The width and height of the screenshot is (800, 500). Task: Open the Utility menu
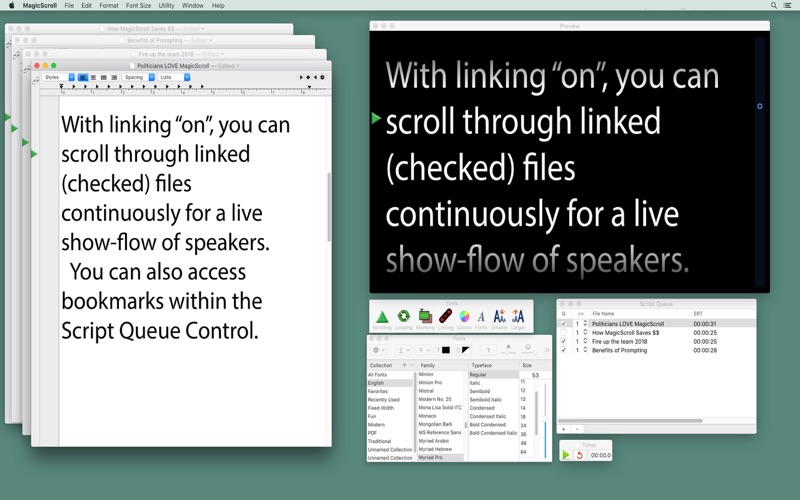click(x=166, y=5)
